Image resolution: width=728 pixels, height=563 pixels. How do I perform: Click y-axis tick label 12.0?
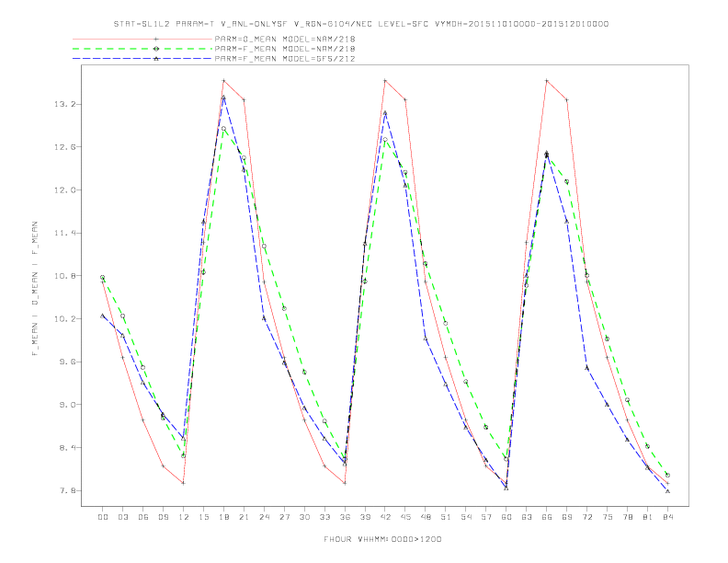64,190
